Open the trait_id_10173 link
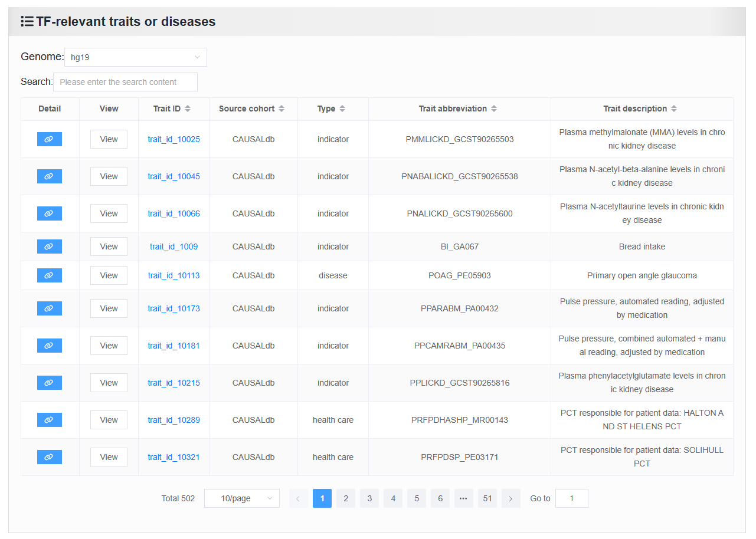The width and height of the screenshot is (756, 539). (174, 309)
